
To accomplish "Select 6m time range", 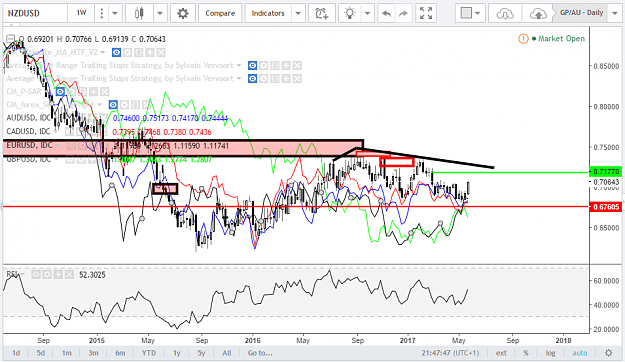I will pos(120,353).
